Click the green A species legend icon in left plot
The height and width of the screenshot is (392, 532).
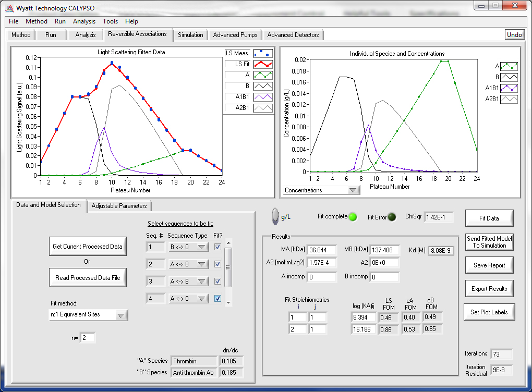(263, 75)
